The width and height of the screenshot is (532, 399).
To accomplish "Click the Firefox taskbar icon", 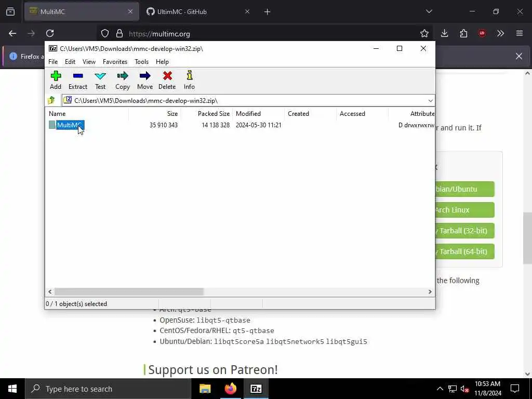I will (230, 389).
